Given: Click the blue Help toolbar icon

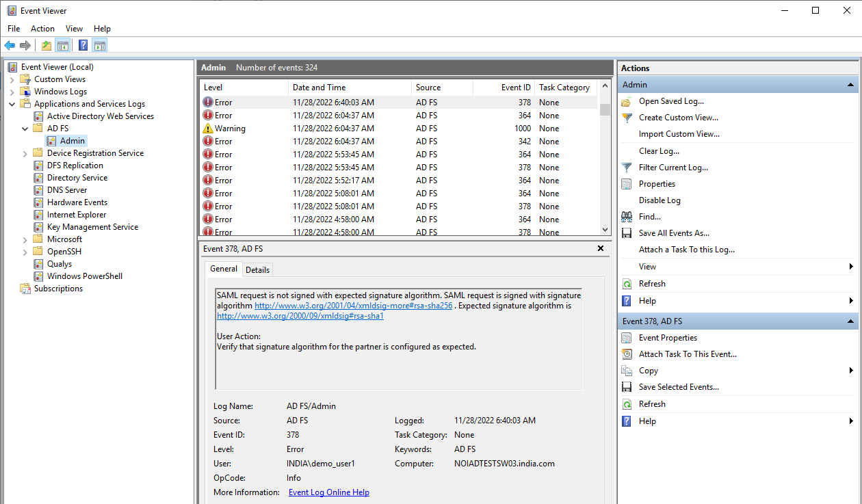Looking at the screenshot, I should [83, 46].
